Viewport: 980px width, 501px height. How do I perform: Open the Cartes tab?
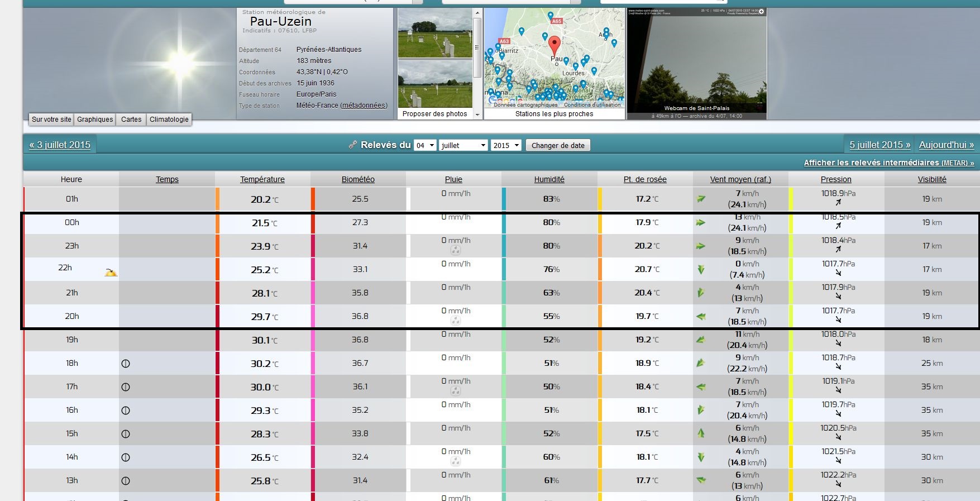tap(131, 120)
